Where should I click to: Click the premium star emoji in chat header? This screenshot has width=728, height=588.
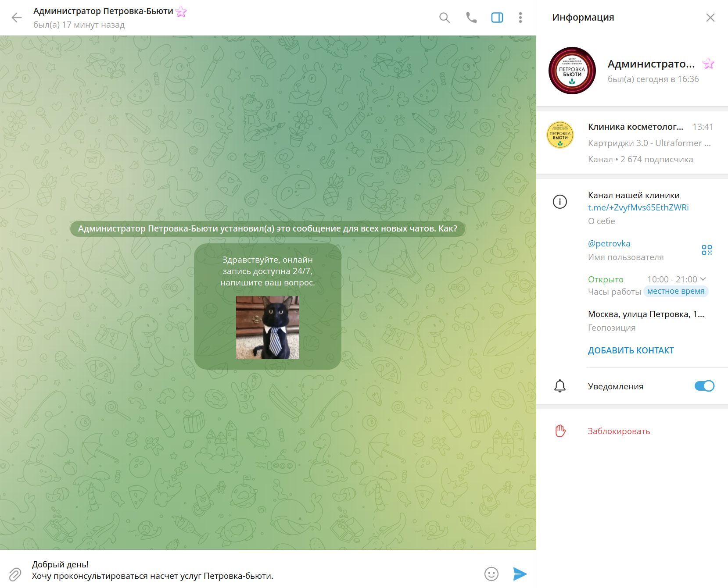tap(181, 11)
